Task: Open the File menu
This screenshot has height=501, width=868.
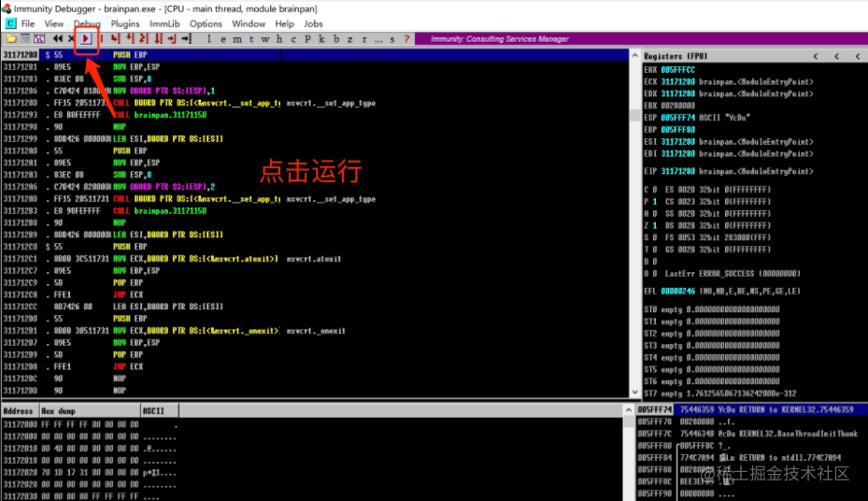Action: [x=28, y=23]
